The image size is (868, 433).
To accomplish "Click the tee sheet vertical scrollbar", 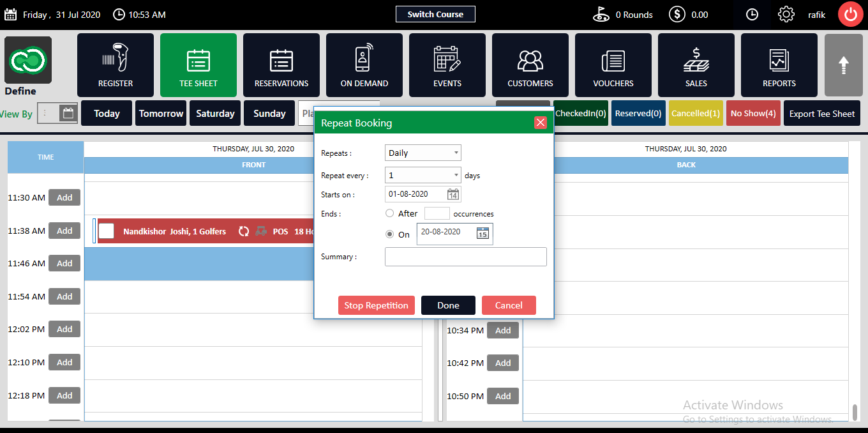I will pos(855,412).
